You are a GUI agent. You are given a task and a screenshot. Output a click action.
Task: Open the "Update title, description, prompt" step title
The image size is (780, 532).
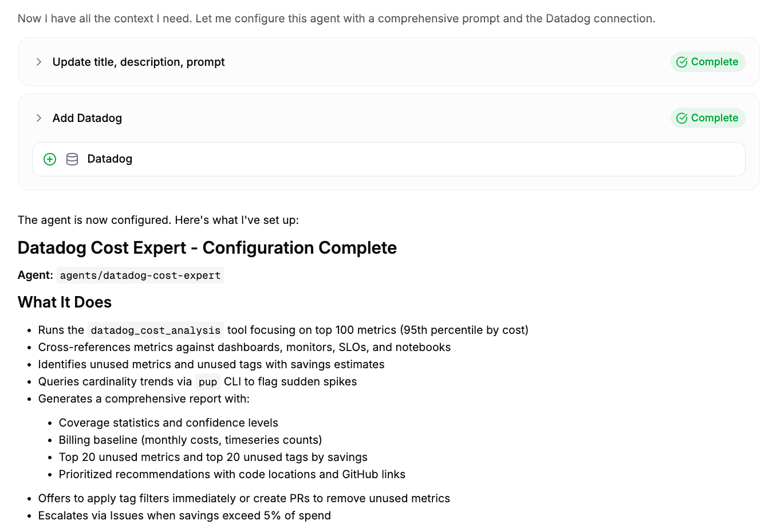coord(139,62)
